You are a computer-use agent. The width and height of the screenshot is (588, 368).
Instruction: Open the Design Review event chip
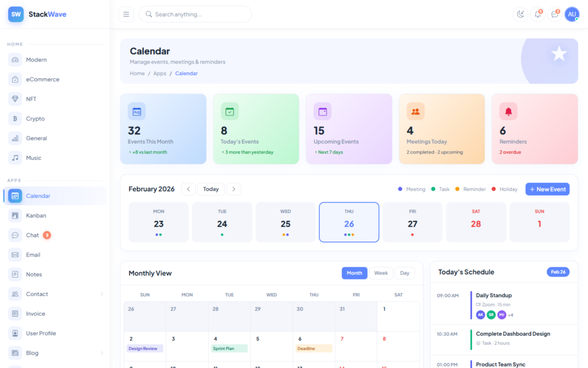click(145, 348)
